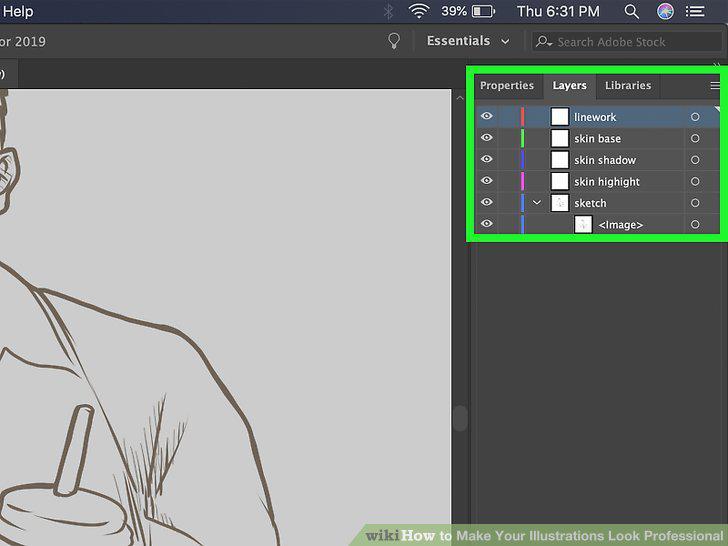Viewport: 728px width, 546px height.
Task: Click the canvas vertical scrollbar thumb
Action: tap(460, 418)
